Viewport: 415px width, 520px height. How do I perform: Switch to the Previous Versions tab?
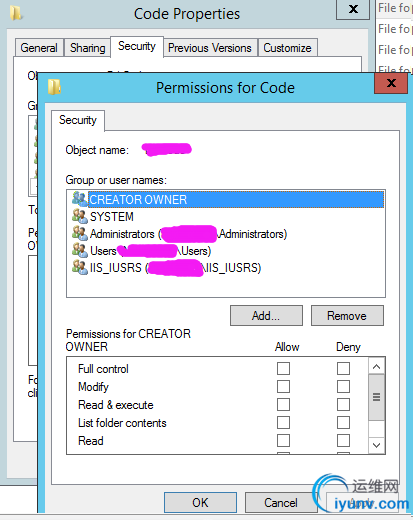(210, 48)
